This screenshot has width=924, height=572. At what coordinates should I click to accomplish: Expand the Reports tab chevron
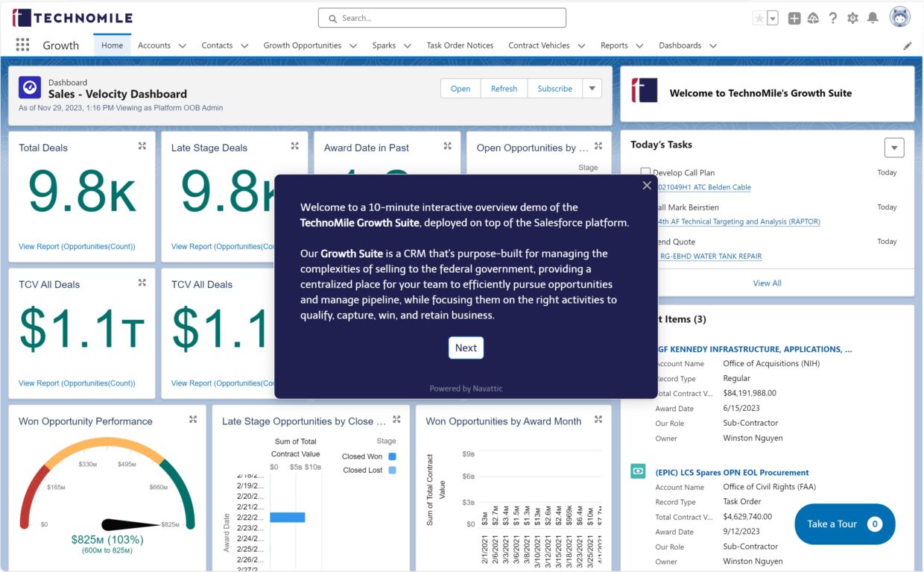point(639,45)
